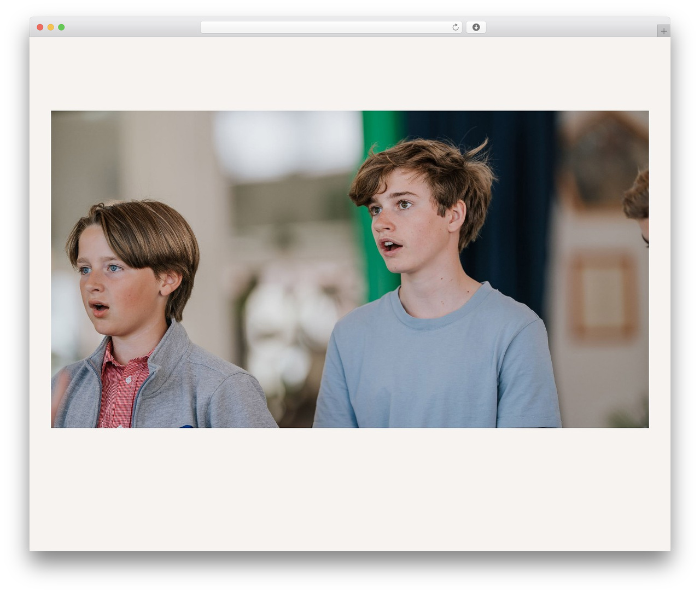The height and width of the screenshot is (593, 700).
Task: Click the light blue t-shirt in the photo
Action: [437, 361]
